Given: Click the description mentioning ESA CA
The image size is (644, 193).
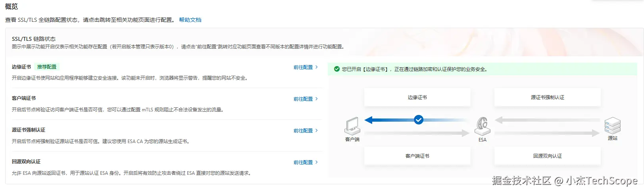Looking at the screenshot, I should tap(102, 141).
